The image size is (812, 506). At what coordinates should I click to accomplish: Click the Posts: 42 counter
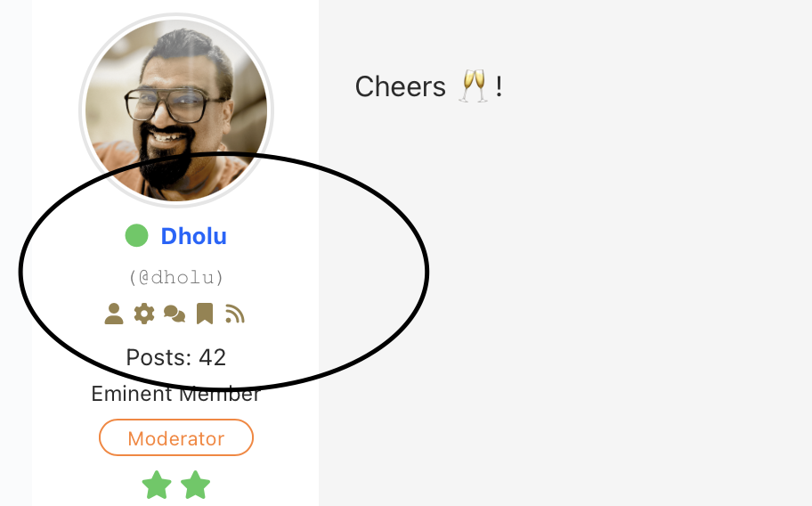[176, 357]
